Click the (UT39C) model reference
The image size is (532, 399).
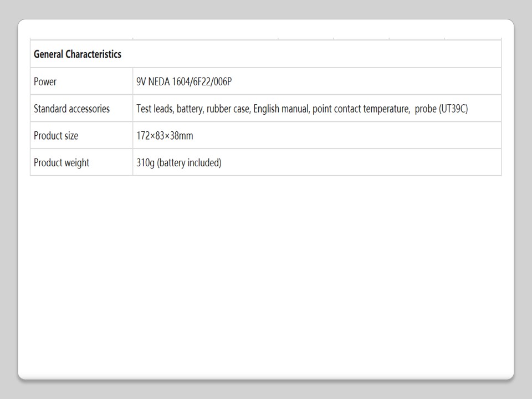[453, 109]
